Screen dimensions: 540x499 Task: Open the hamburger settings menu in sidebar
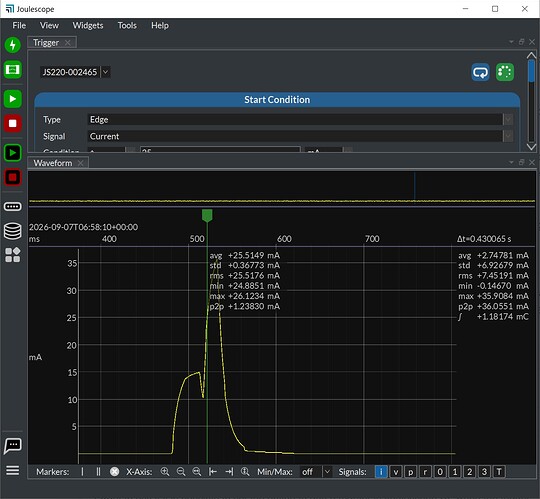tap(13, 470)
